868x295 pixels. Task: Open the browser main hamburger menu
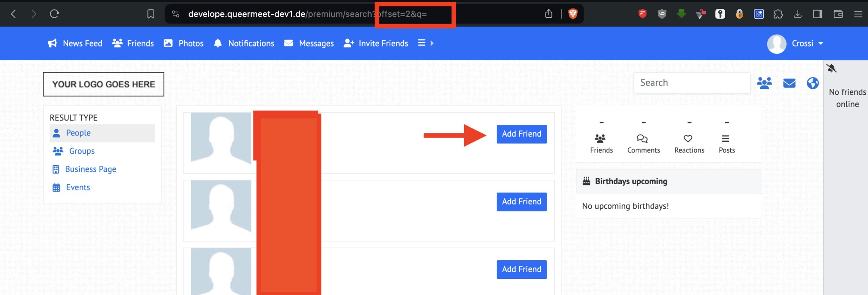point(858,14)
